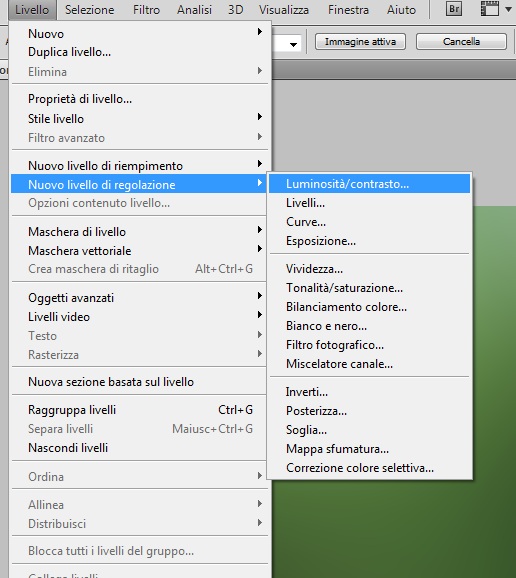Expand Nuovo livello di riempimento submenu
Screen dimensions: 516x578
click(140, 166)
